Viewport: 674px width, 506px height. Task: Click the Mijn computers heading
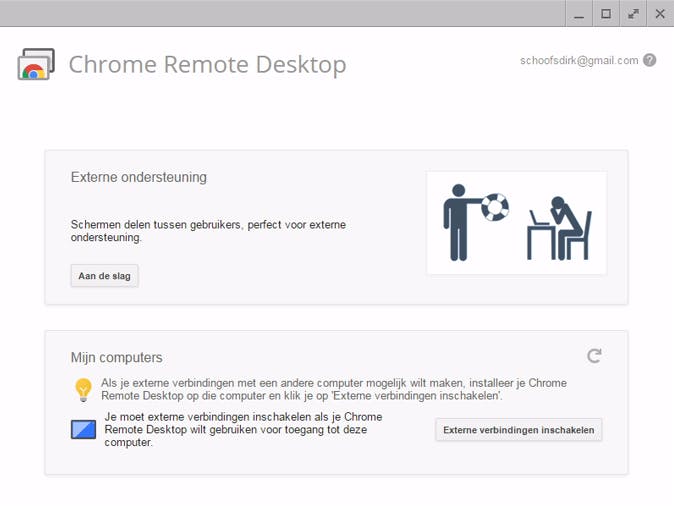coord(116,358)
